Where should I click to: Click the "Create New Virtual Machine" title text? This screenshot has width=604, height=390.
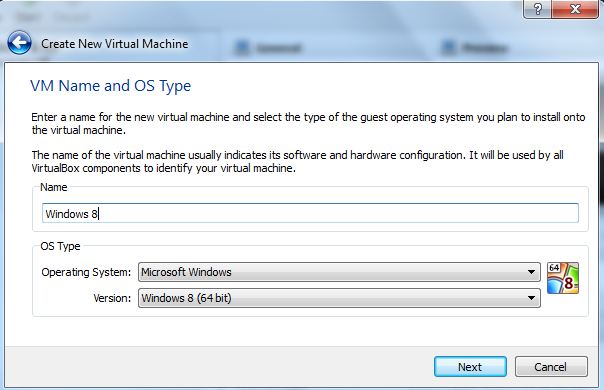pyautogui.click(x=115, y=44)
